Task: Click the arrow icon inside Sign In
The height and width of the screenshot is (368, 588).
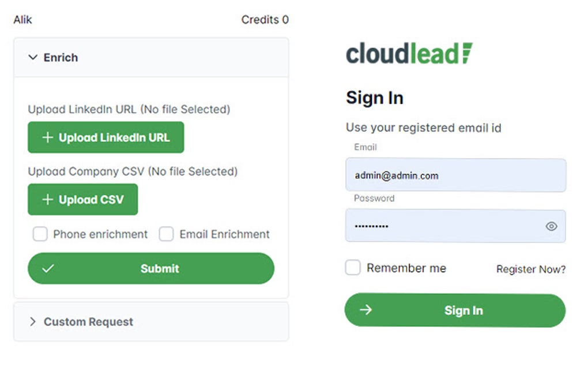Action: point(365,310)
